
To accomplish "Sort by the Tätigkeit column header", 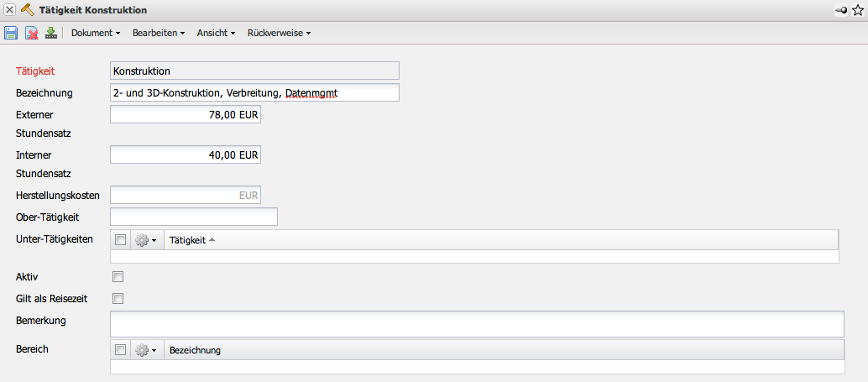I will [188, 240].
